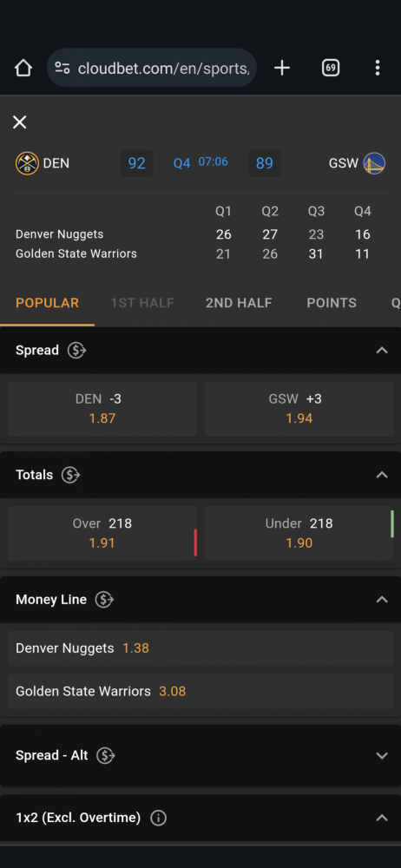
Task: Switch to the 2ND HALF tab
Action: pos(239,303)
